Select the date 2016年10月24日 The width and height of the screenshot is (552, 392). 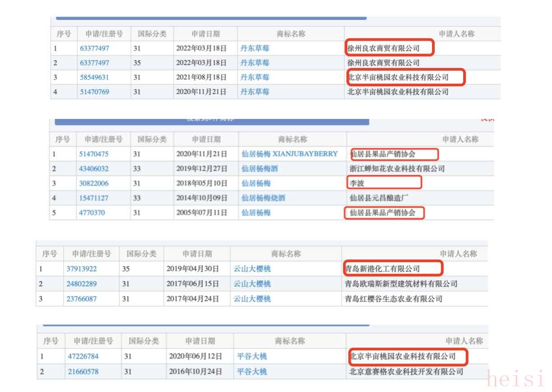[196, 372]
